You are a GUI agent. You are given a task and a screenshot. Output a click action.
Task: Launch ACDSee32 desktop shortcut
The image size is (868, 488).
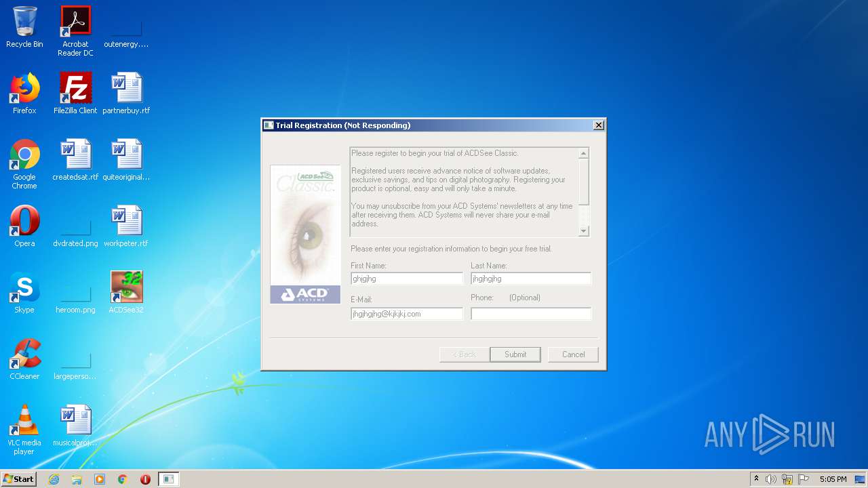(126, 293)
